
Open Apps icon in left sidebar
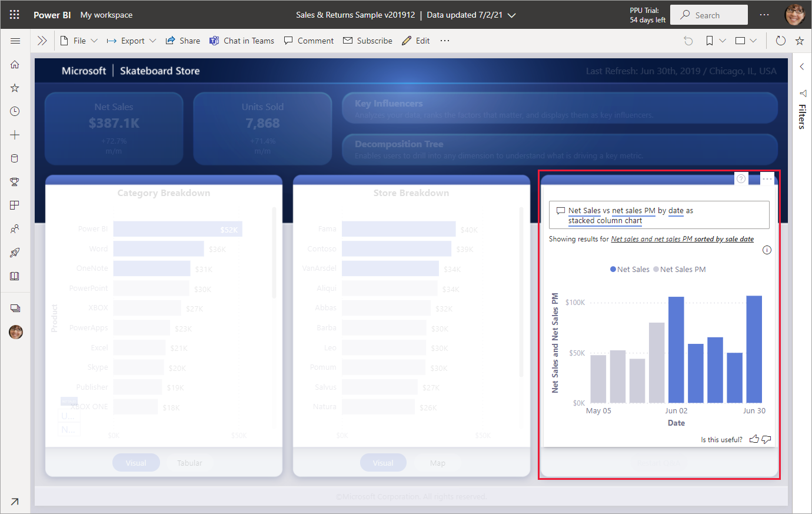tap(15, 205)
